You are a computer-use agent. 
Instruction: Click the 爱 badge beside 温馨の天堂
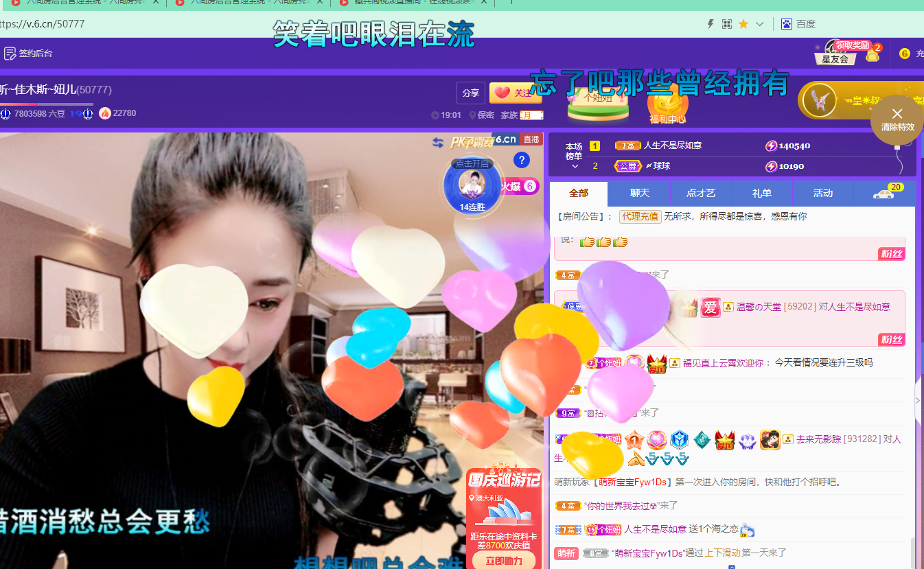tap(711, 307)
